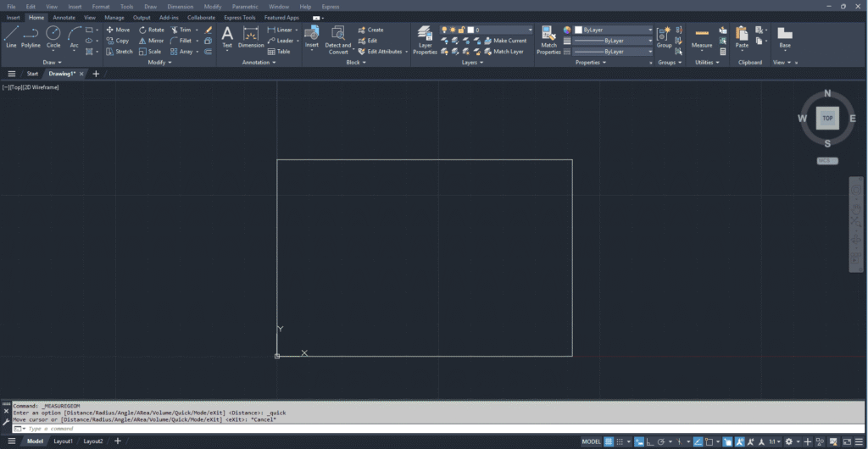Image resolution: width=868 pixels, height=449 pixels.
Task: Choose the Mirror command
Action: 151,41
